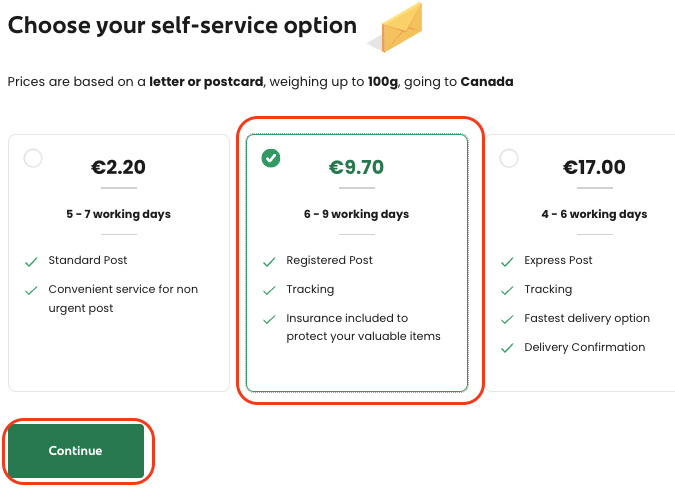
Task: Click the checkmark beside Express Post
Action: pyautogui.click(x=507, y=261)
